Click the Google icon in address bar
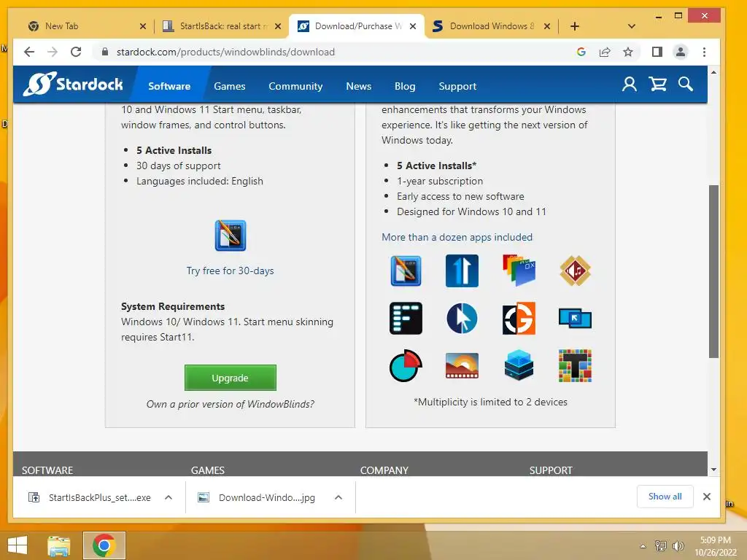 581,52
